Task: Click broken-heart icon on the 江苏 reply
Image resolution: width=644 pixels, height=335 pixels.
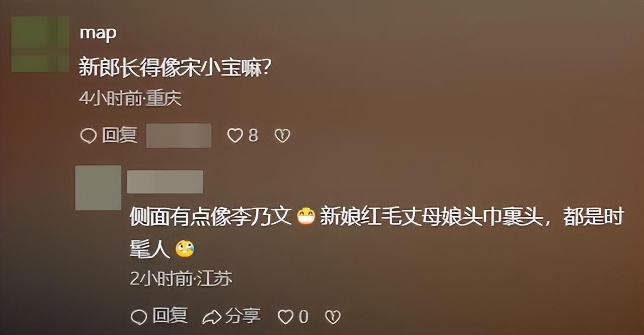Action: pyautogui.click(x=333, y=316)
